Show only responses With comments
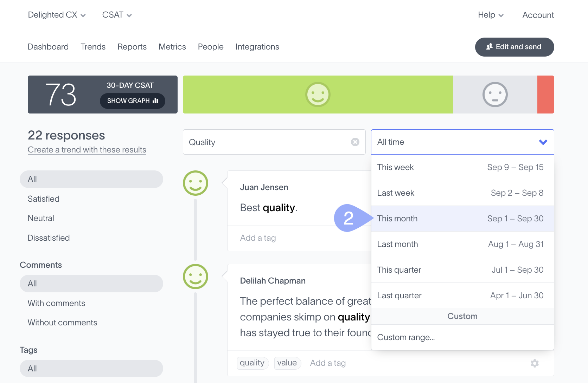Image resolution: width=588 pixels, height=383 pixels. 56,303
